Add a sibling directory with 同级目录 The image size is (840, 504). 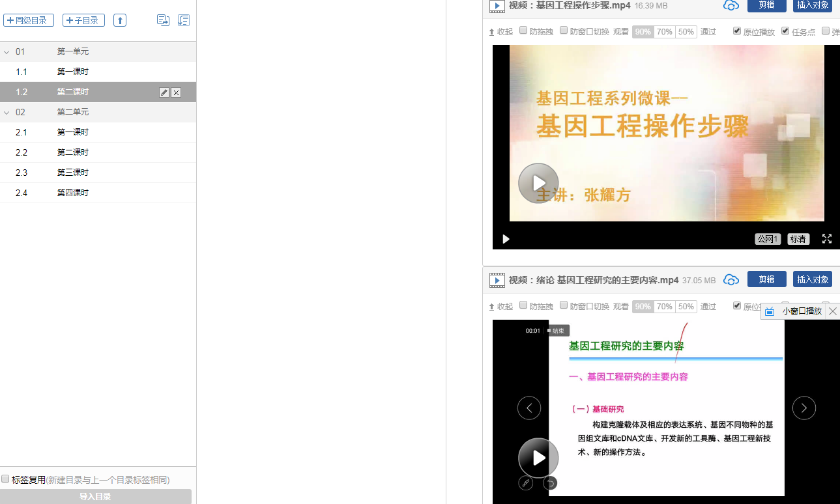point(29,20)
